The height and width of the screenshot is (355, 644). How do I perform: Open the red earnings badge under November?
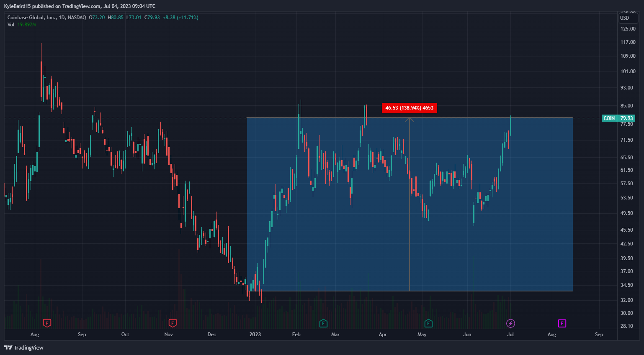click(172, 323)
